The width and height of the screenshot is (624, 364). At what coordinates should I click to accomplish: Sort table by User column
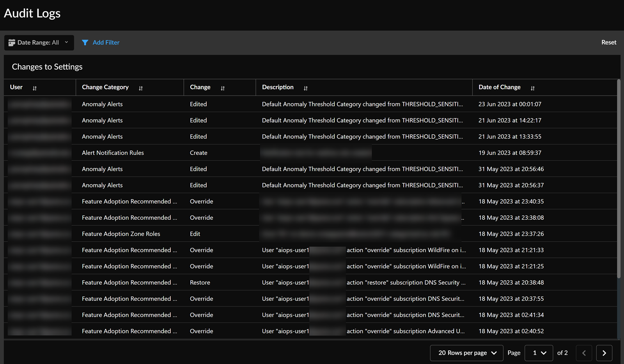(x=35, y=88)
